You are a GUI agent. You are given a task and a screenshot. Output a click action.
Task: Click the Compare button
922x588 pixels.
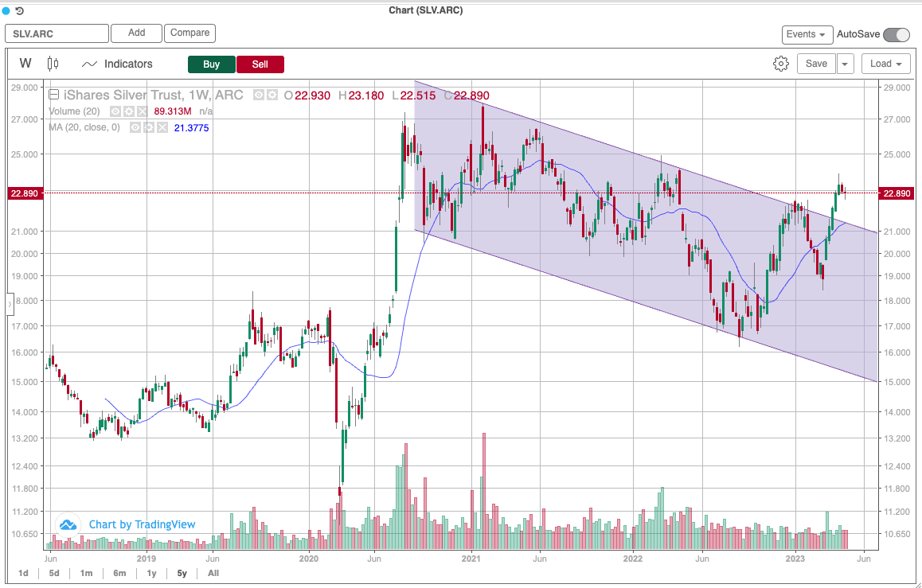pyautogui.click(x=190, y=33)
